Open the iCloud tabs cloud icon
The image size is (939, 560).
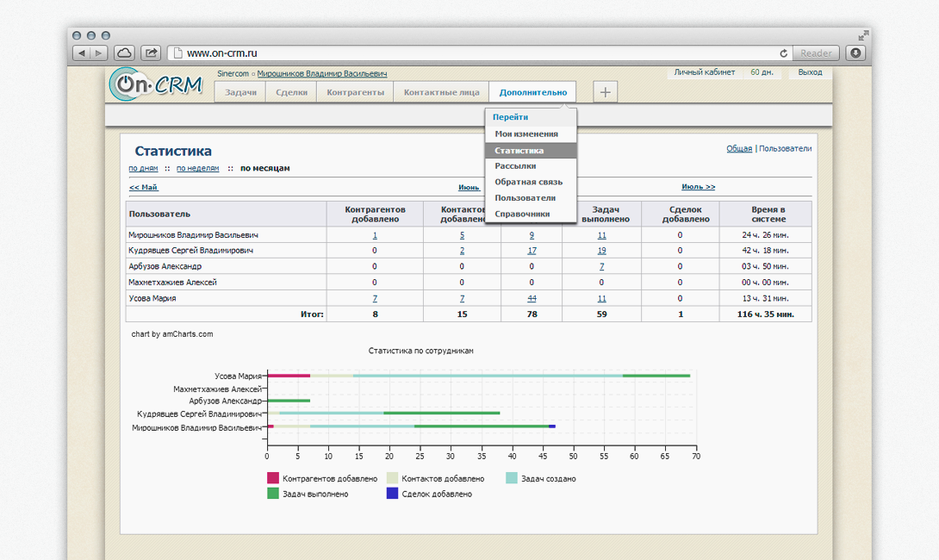tap(125, 53)
